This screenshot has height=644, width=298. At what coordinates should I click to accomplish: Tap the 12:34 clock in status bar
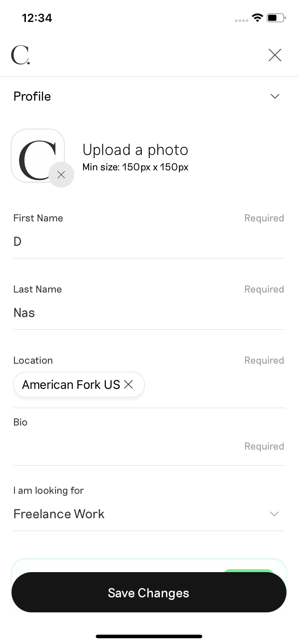pyautogui.click(x=37, y=18)
